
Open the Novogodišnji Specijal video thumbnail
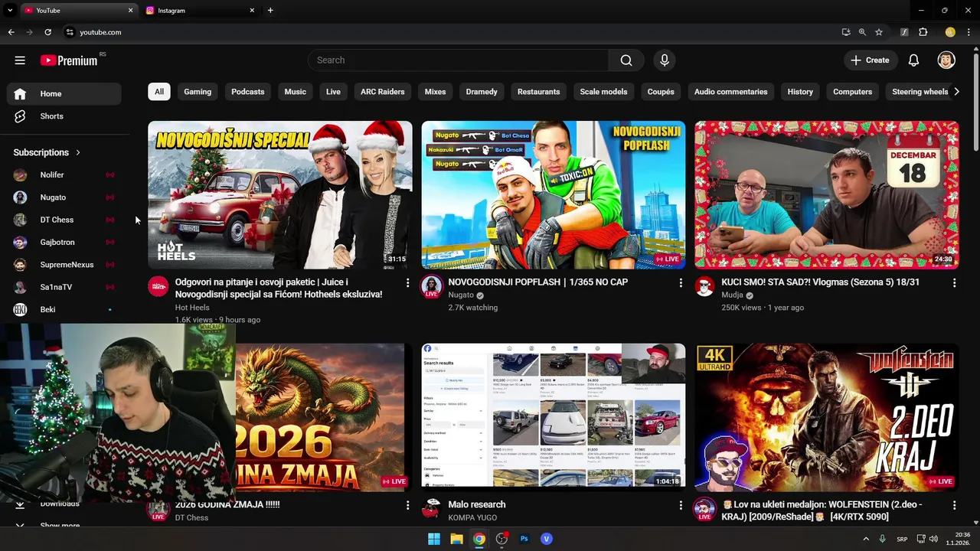(280, 195)
